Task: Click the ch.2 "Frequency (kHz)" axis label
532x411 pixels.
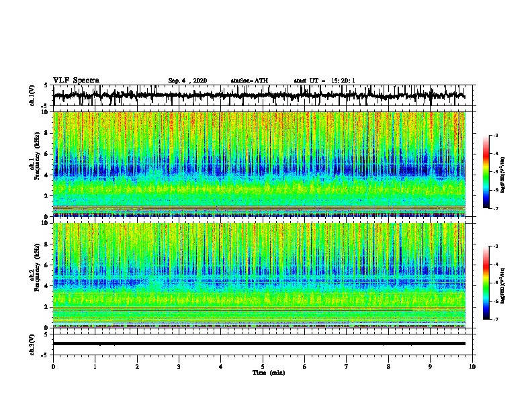Action: pos(37,267)
